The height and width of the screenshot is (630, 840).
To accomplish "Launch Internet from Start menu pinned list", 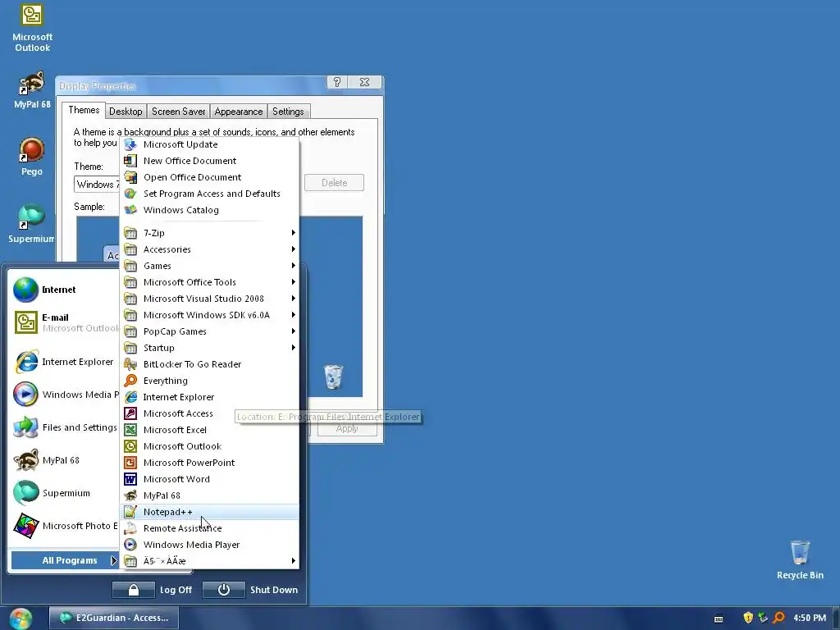I will coord(64,290).
